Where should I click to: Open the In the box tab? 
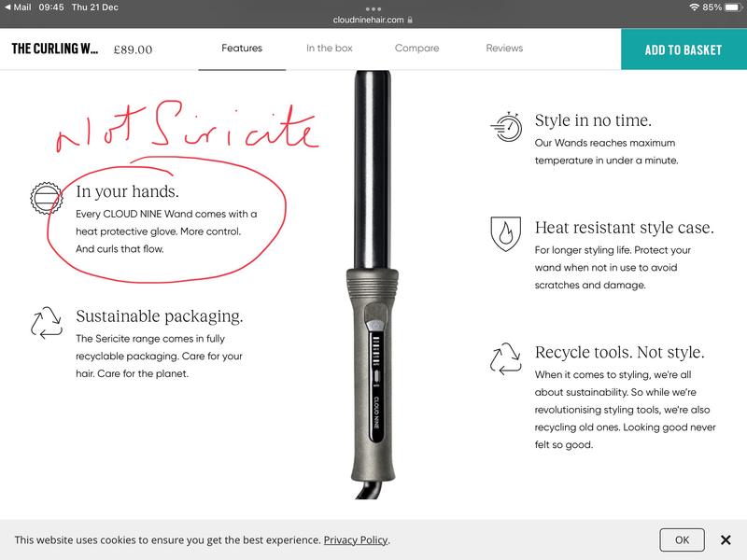coord(329,49)
